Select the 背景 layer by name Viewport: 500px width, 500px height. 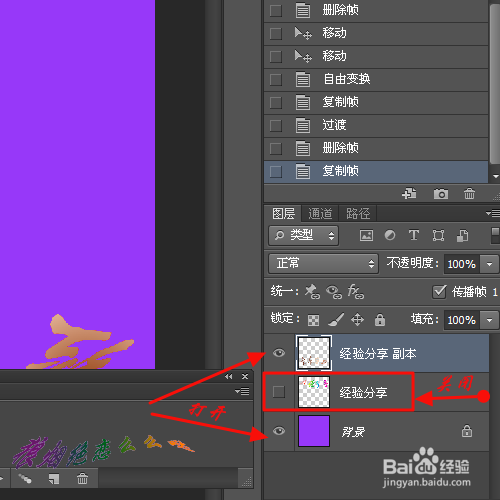353,432
